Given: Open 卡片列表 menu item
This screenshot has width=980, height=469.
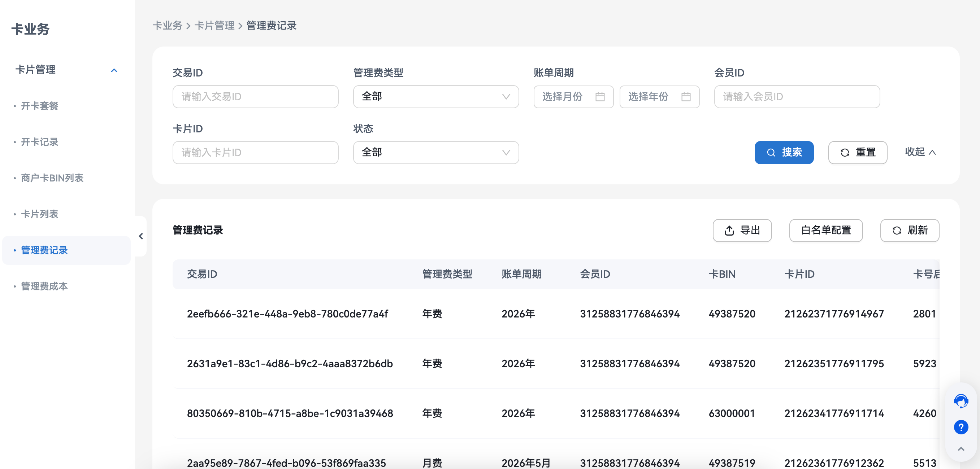Looking at the screenshot, I should pyautogui.click(x=40, y=214).
